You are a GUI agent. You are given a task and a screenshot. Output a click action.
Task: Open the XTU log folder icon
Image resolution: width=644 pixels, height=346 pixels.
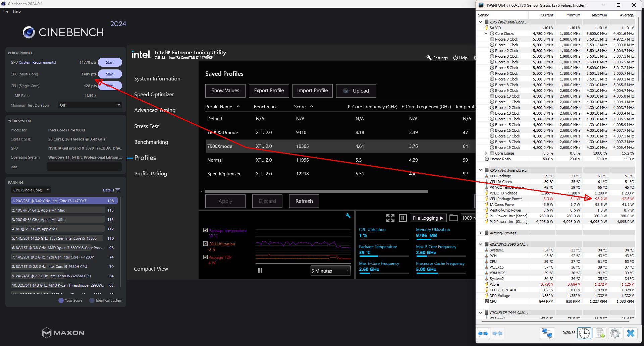click(453, 218)
